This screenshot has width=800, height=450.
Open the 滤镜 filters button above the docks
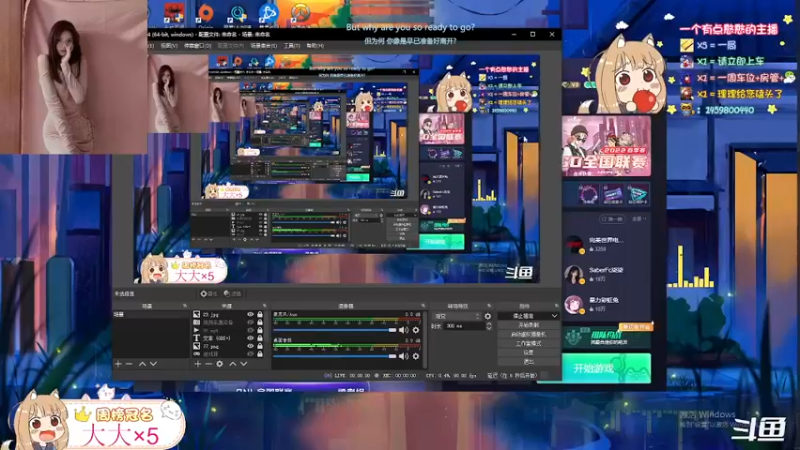233,294
